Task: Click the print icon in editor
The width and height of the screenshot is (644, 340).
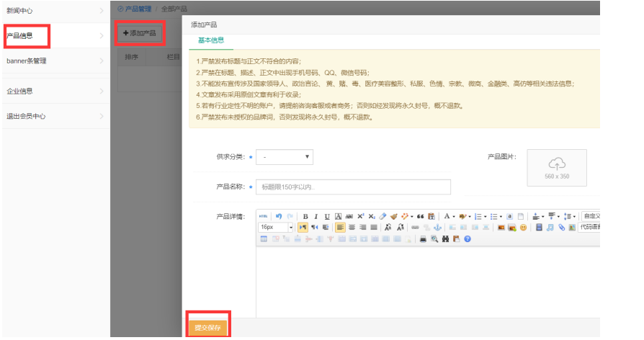Action: pyautogui.click(x=424, y=238)
